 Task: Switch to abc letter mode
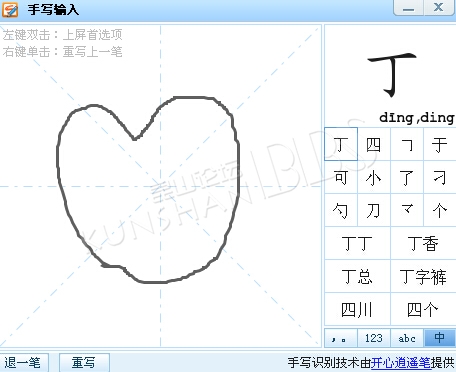(x=407, y=338)
